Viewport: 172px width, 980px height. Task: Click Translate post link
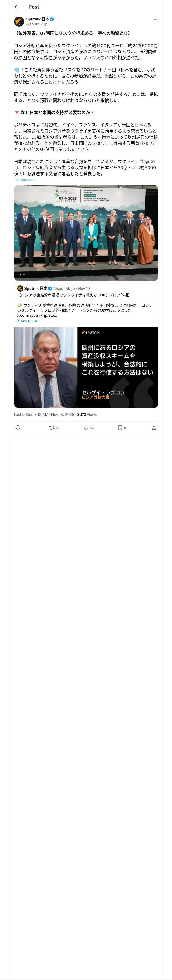25,180
